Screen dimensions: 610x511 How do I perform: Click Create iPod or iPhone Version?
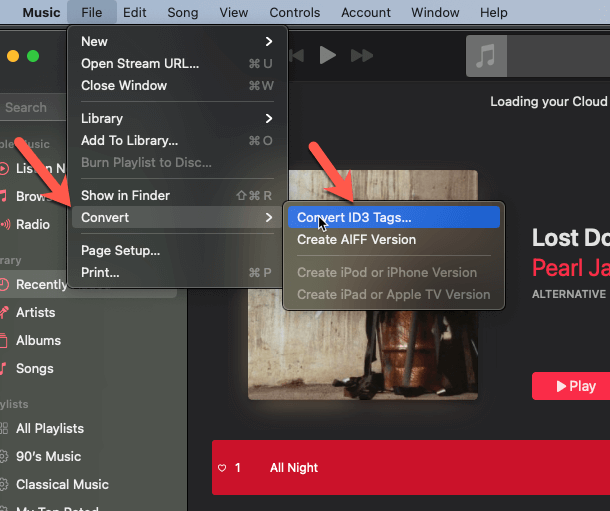click(x=394, y=273)
